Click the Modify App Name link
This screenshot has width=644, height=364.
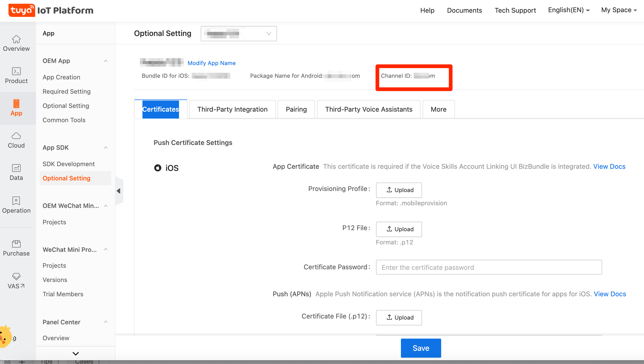pyautogui.click(x=211, y=63)
